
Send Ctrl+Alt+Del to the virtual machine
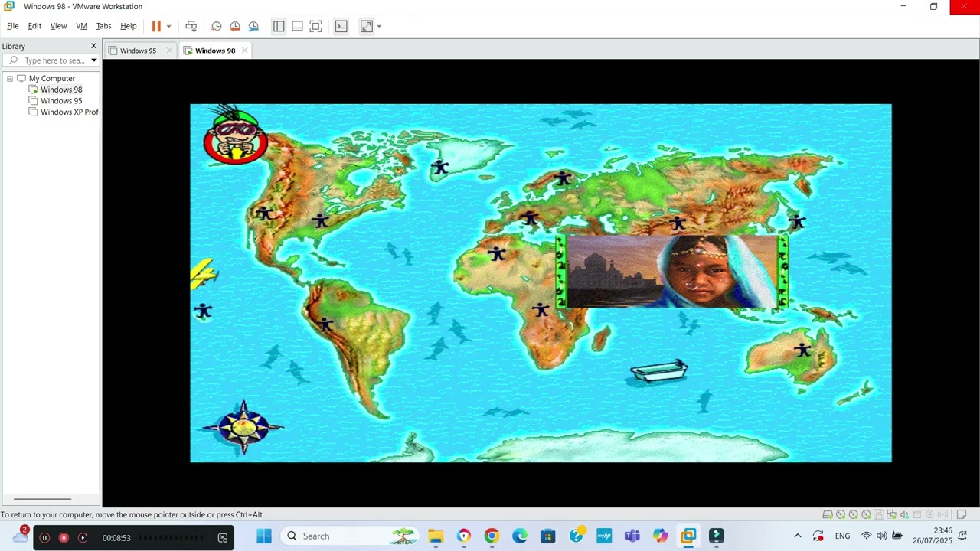pos(191,26)
